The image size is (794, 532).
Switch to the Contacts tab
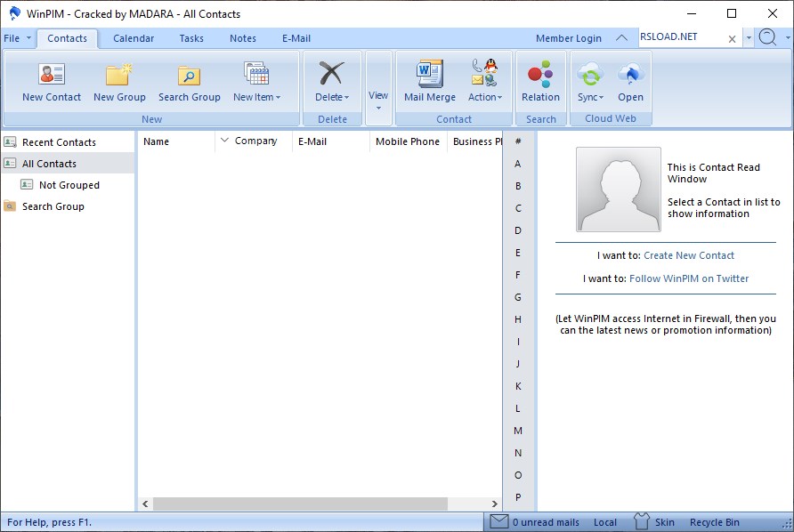(x=67, y=38)
